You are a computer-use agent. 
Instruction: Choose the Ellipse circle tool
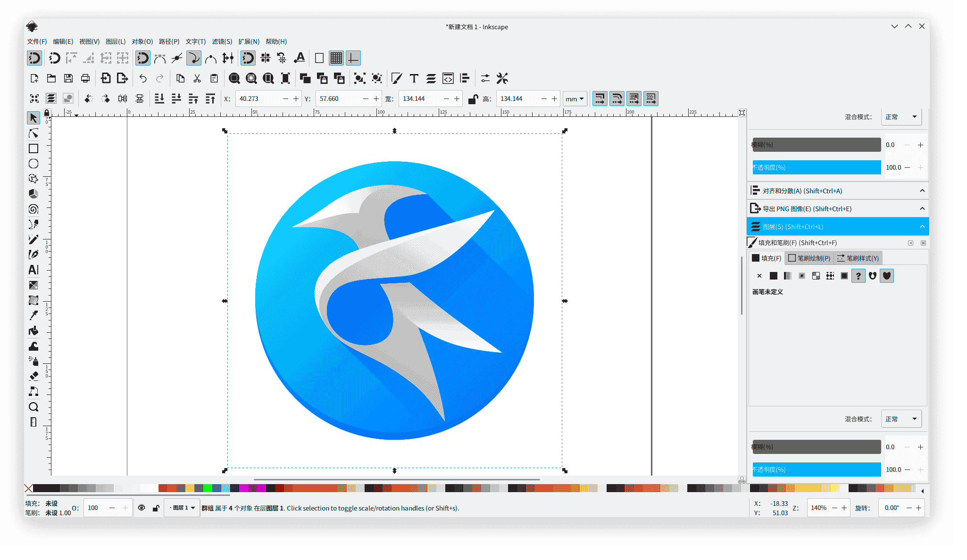tap(33, 164)
